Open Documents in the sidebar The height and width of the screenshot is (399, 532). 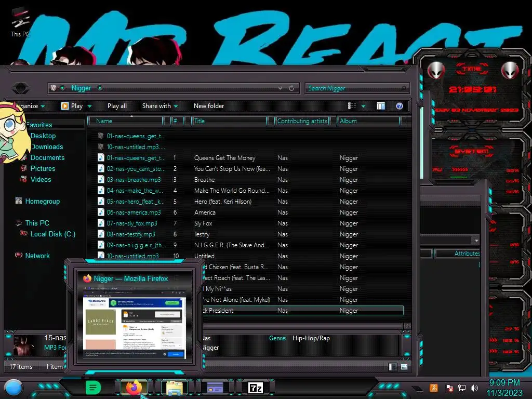coord(47,157)
